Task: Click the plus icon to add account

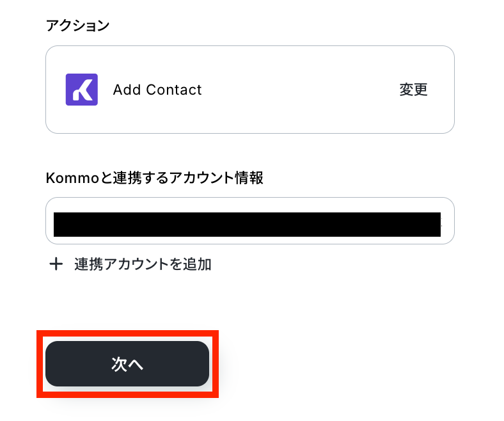Action: pos(56,264)
